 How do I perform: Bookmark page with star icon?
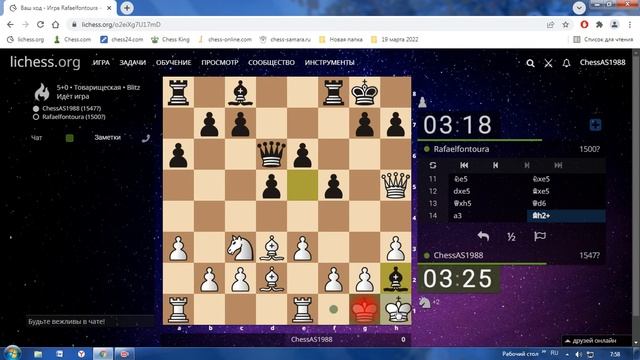[x=566, y=24]
